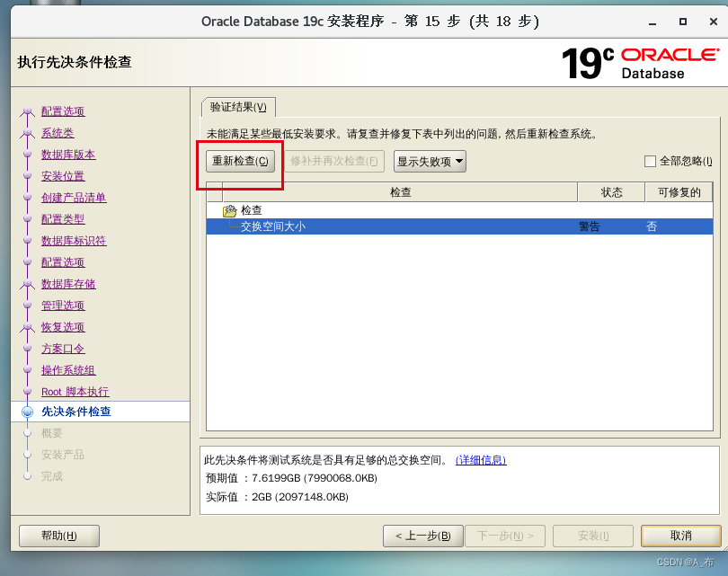Go to 管理选项 step in sidebar
Image resolution: width=728 pixels, height=576 pixels.
pos(63,306)
